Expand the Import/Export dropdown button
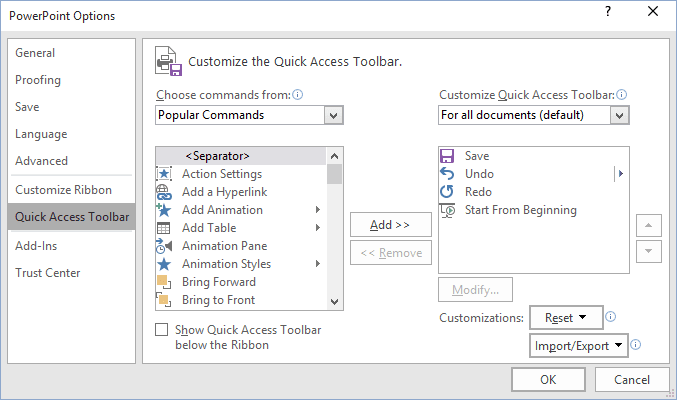Image resolution: width=677 pixels, height=400 pixels. pyautogui.click(x=578, y=345)
